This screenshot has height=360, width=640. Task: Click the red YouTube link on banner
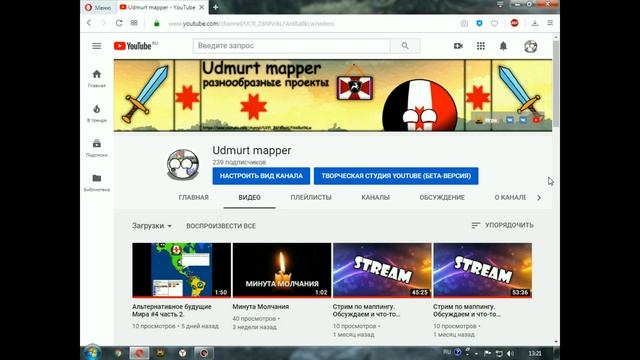click(536, 120)
